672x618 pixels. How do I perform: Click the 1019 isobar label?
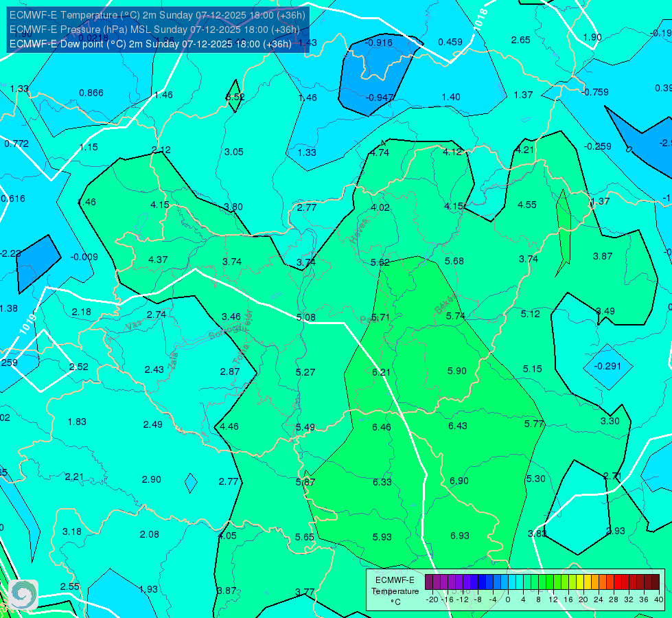[27, 324]
